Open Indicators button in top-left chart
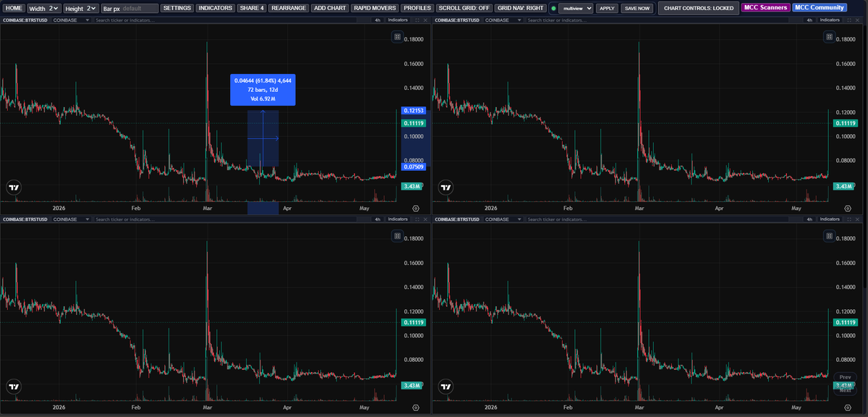 397,20
